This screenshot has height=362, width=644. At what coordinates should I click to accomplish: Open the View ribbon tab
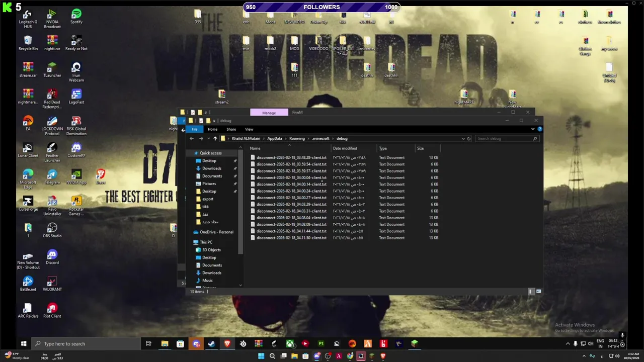249,129
